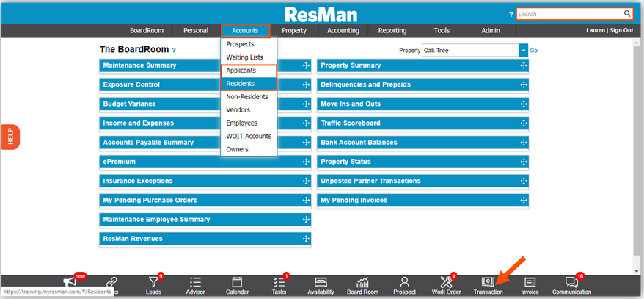
Task: Open the BoardRoom menu
Action: point(147,30)
